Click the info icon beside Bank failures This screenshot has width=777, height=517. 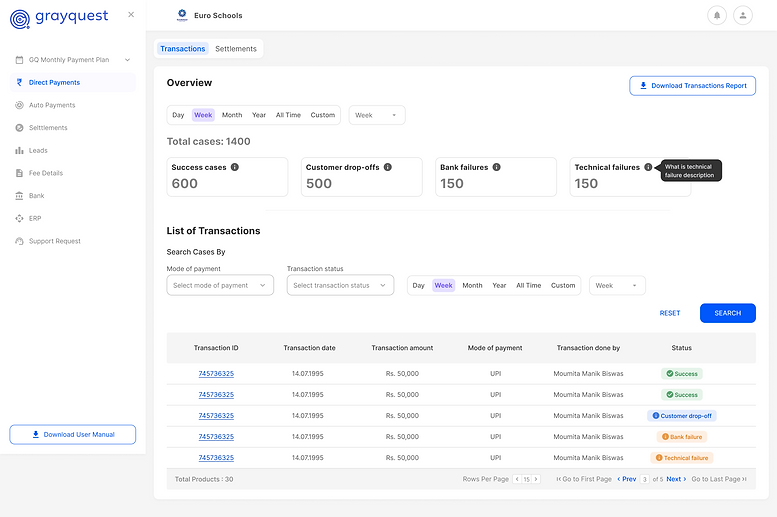[497, 167]
